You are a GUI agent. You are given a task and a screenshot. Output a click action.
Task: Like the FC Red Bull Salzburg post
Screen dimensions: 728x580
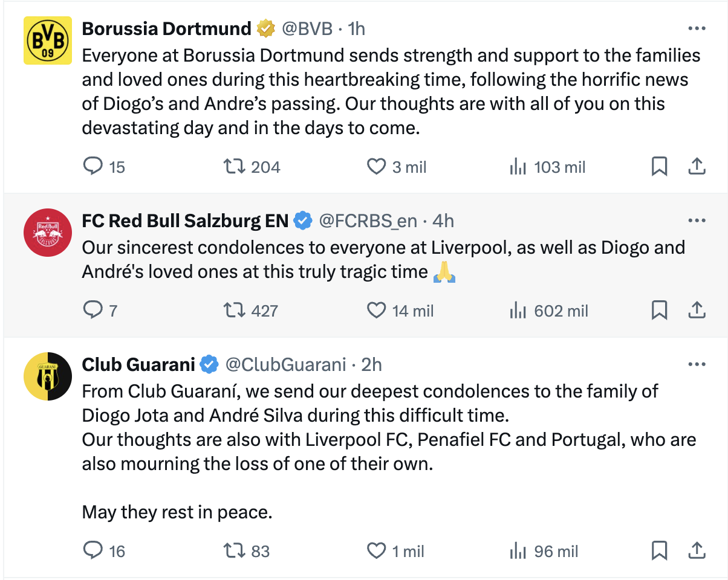pos(377,311)
